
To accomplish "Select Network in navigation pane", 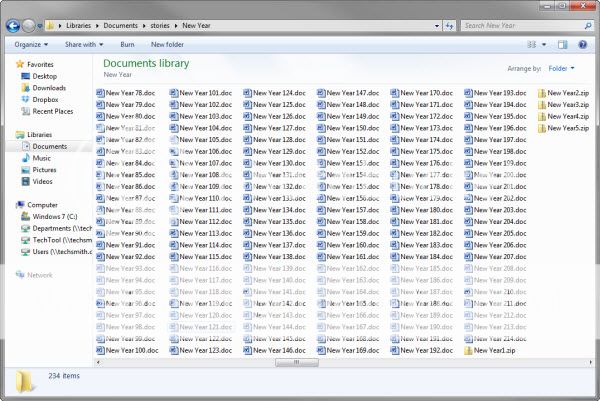I will click(x=39, y=275).
